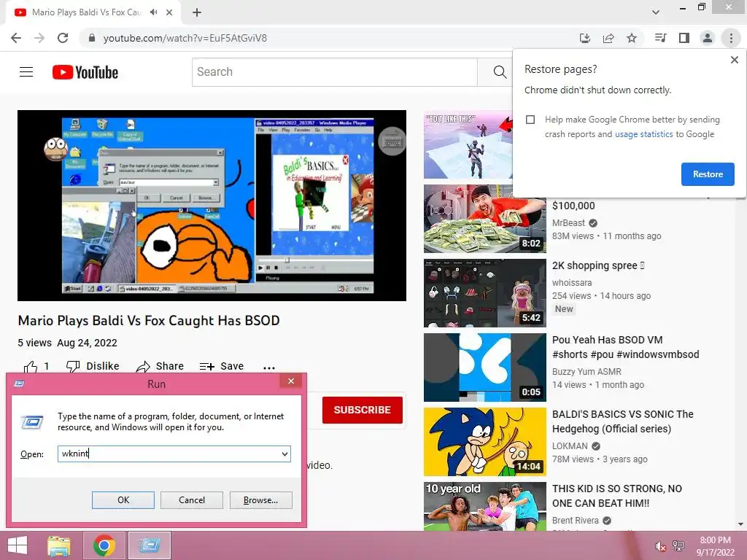
Task: Save the video to a playlist
Action: coord(222,366)
